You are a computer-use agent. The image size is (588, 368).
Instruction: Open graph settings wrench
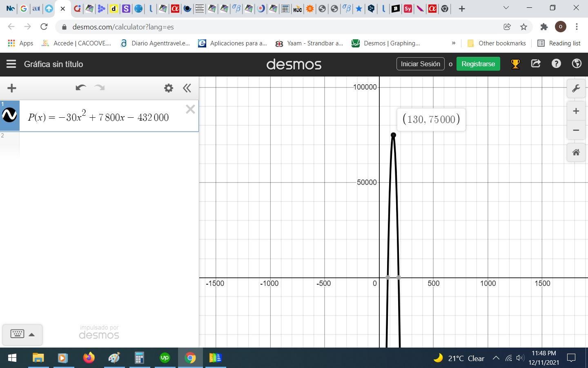coord(576,89)
